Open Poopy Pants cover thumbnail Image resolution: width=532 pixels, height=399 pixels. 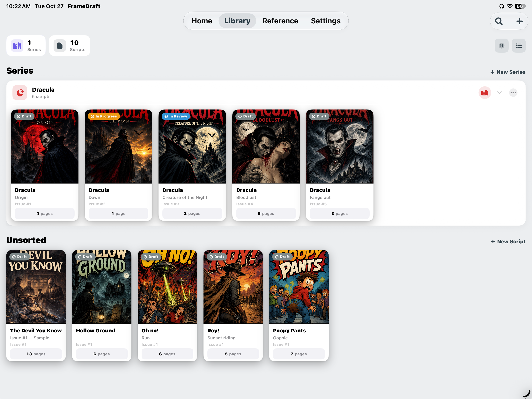(299, 287)
